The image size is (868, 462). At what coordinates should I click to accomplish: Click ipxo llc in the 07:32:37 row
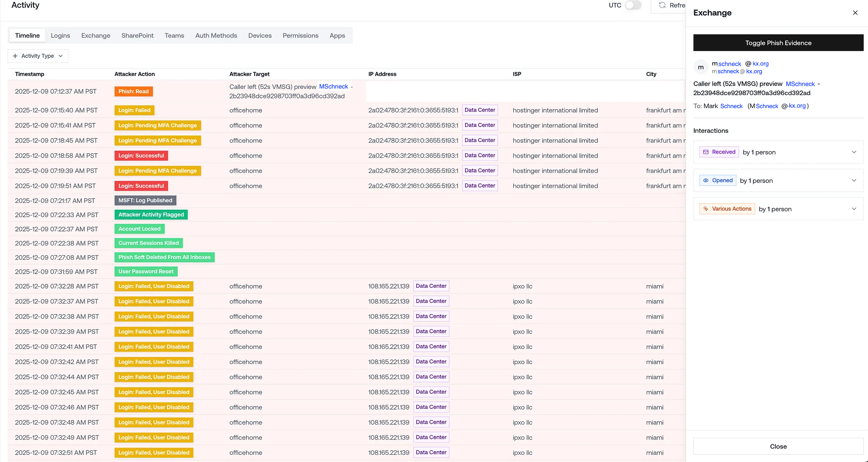(523, 301)
